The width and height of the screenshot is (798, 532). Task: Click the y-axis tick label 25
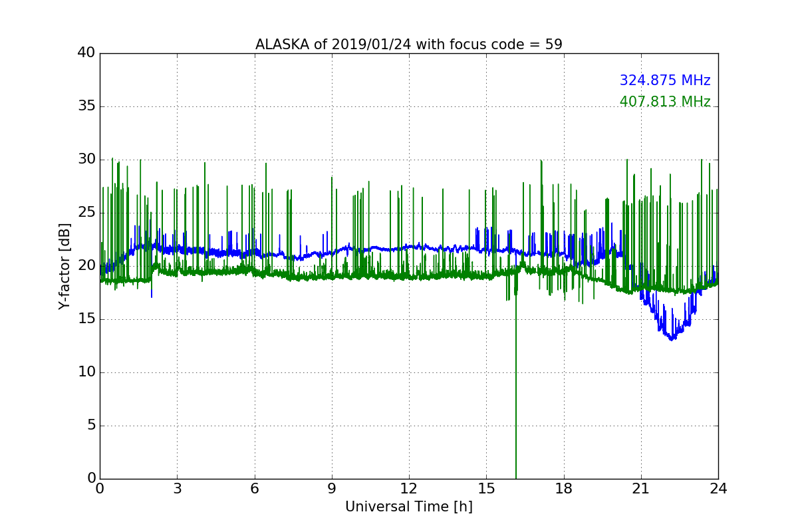pos(86,212)
